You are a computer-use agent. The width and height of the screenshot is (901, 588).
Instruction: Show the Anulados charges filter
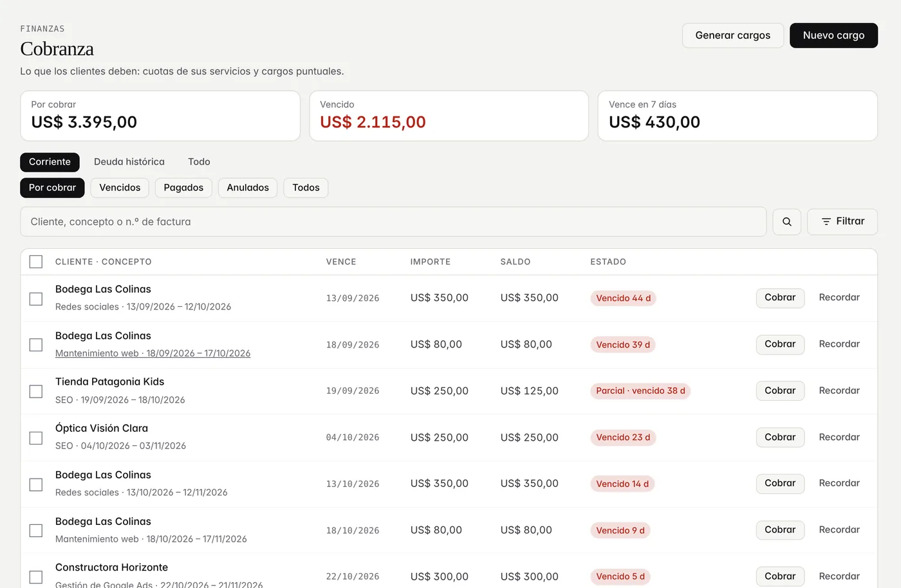pyautogui.click(x=248, y=188)
